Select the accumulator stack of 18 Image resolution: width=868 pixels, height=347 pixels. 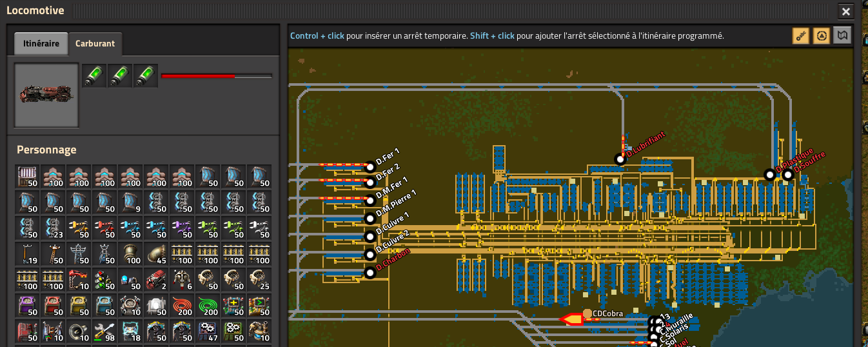pyautogui.click(x=130, y=332)
